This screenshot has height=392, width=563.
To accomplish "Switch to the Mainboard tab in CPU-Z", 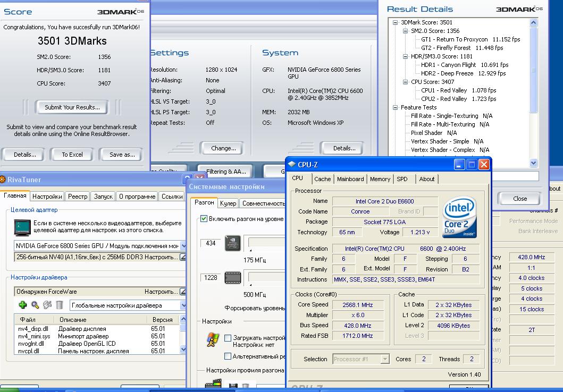I will point(350,179).
